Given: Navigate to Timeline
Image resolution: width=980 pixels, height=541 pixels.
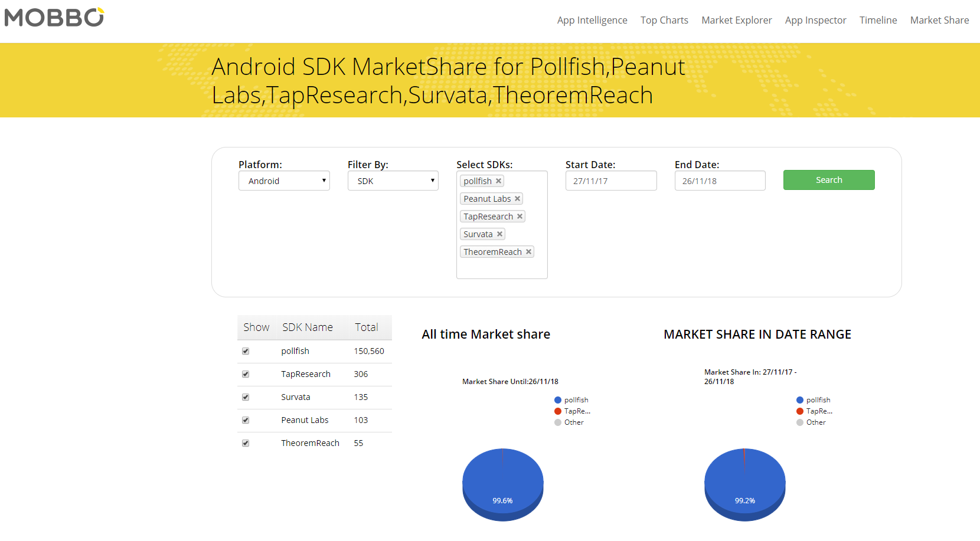Looking at the screenshot, I should [x=878, y=20].
